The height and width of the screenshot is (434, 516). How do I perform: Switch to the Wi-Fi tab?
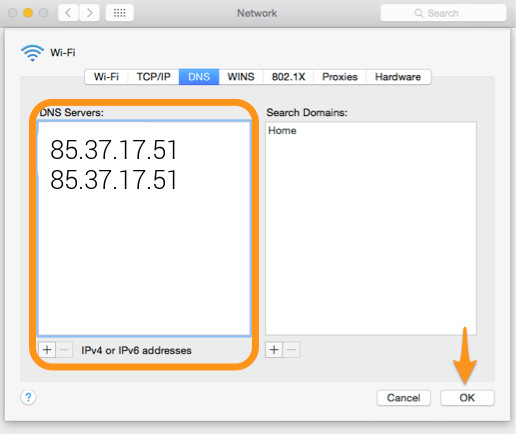coord(106,77)
